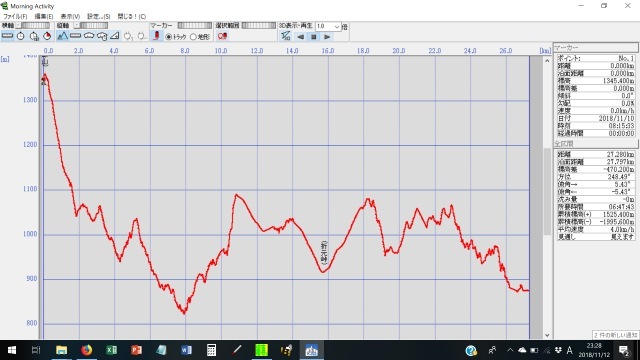Click the stop playback button

313,37
